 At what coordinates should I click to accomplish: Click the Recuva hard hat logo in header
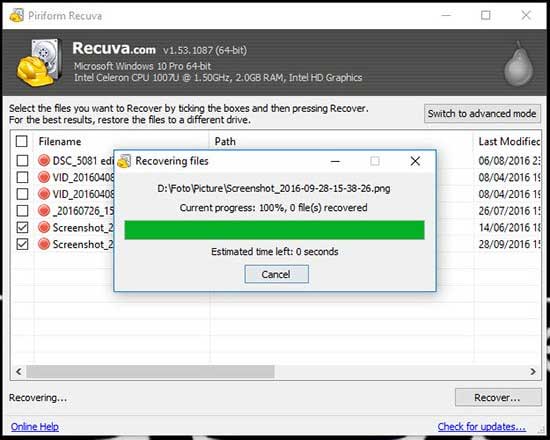[39, 62]
